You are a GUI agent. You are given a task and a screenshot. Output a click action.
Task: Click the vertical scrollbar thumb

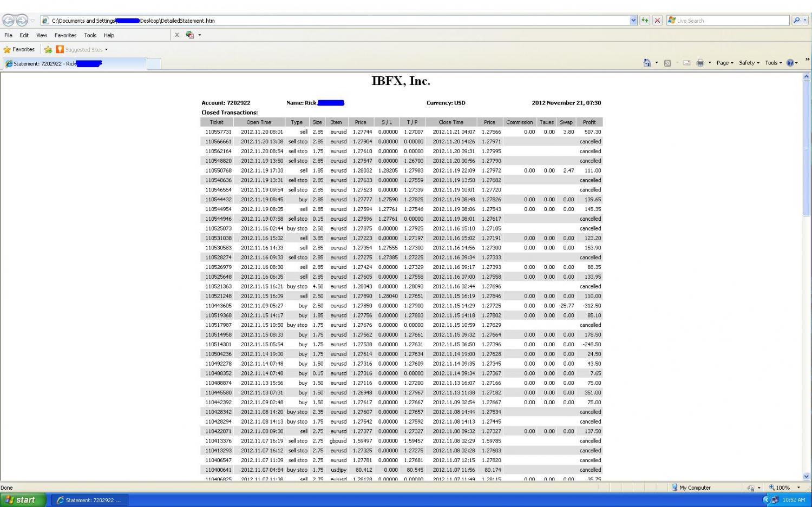[807, 149]
